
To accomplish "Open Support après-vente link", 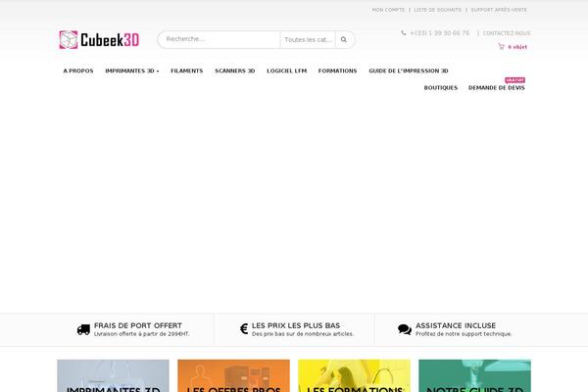I will click(x=499, y=10).
